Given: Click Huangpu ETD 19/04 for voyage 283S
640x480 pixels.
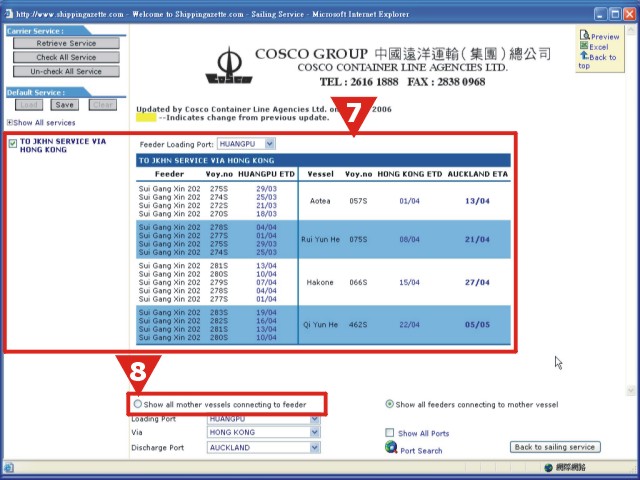Looking at the screenshot, I should click(267, 313).
